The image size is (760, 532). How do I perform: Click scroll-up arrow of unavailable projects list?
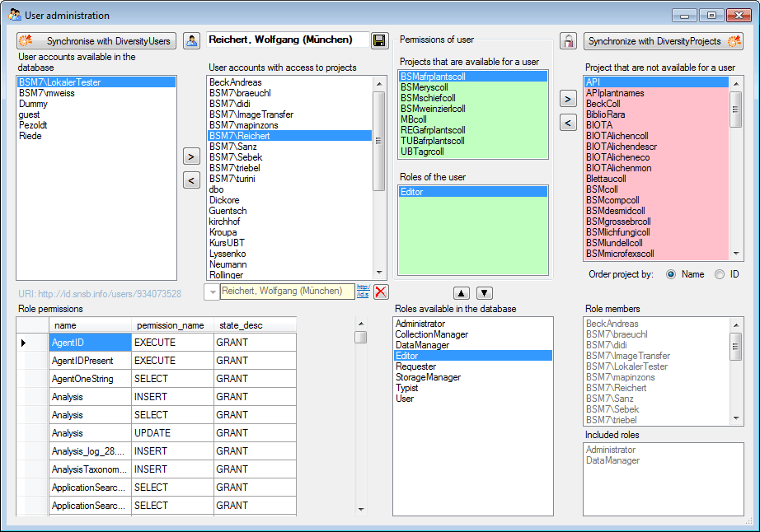pyautogui.click(x=736, y=84)
